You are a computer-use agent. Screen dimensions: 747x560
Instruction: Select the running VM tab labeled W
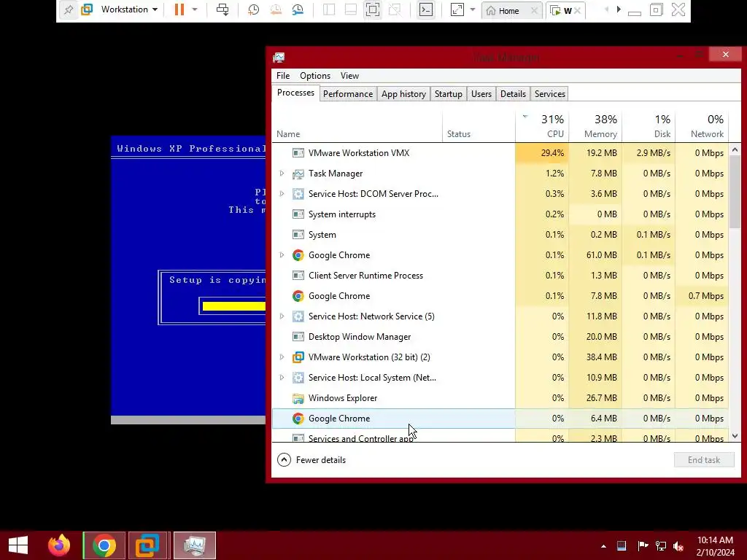(561, 10)
